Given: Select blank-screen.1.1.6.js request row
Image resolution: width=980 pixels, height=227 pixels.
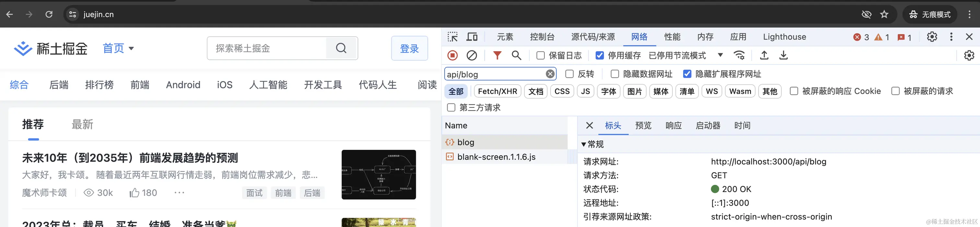Looking at the screenshot, I should pyautogui.click(x=505, y=157).
